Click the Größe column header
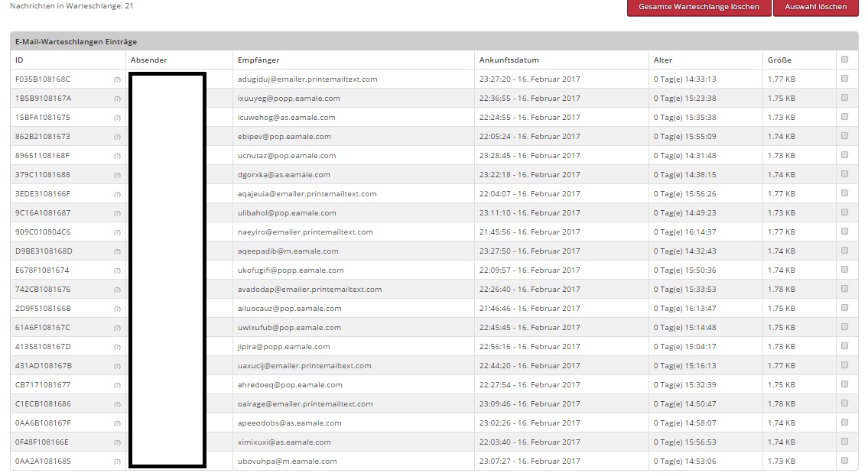 pyautogui.click(x=779, y=60)
